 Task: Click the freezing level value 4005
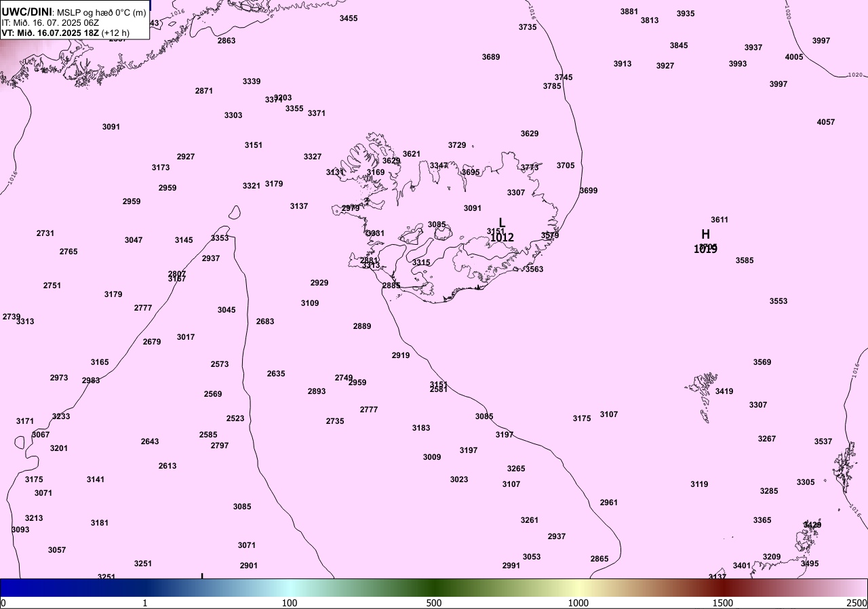(794, 57)
